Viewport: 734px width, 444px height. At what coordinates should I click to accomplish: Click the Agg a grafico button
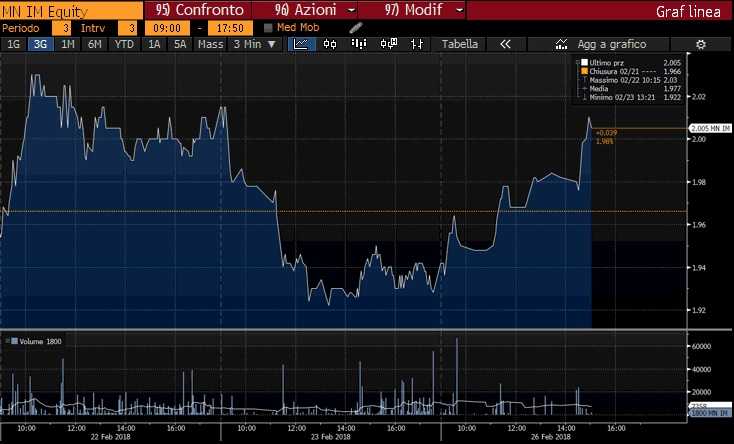coord(599,44)
